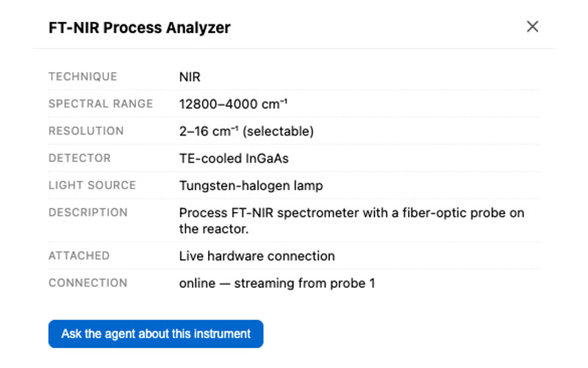Select the Tungsten-halogen lamp value
Screen dimensions: 588x368
point(251,185)
